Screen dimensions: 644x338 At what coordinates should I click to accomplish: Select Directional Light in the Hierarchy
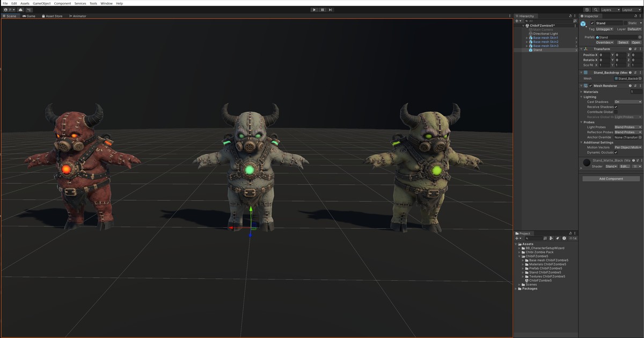(545, 34)
